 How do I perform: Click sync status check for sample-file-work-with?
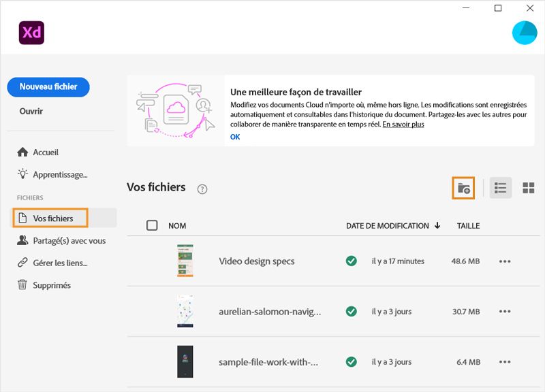[352, 362]
